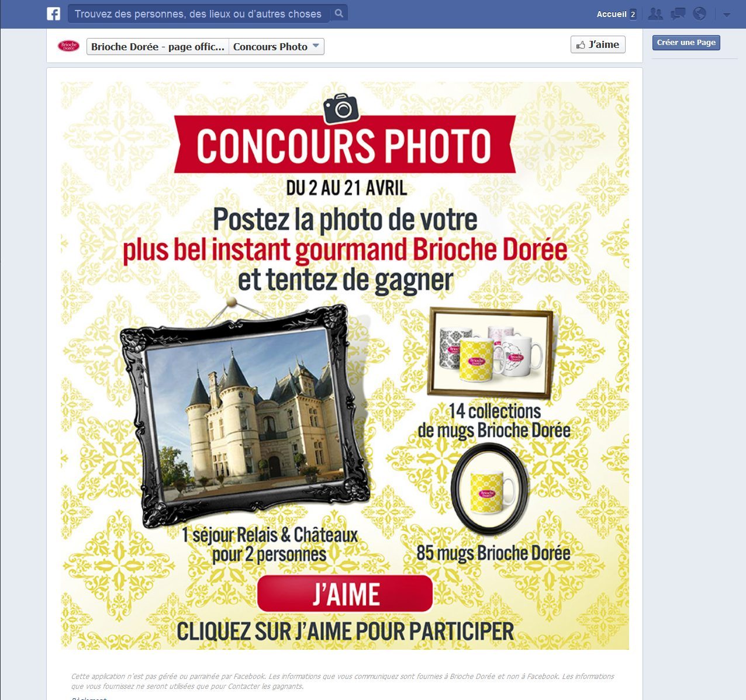Click the Brioche Dorée page logo
The height and width of the screenshot is (700, 746).
click(68, 46)
